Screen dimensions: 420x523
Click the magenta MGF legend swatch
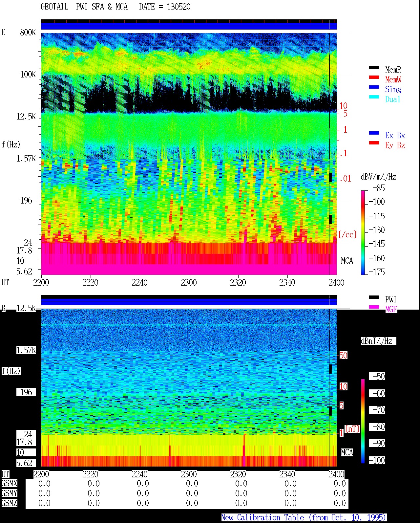374,307
